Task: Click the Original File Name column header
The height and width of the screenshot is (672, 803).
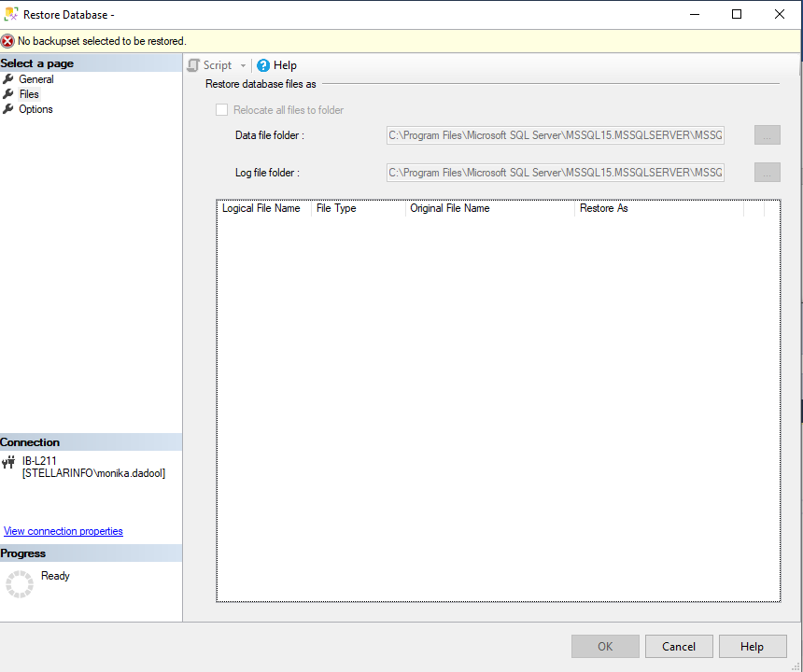Action: pyautogui.click(x=490, y=208)
